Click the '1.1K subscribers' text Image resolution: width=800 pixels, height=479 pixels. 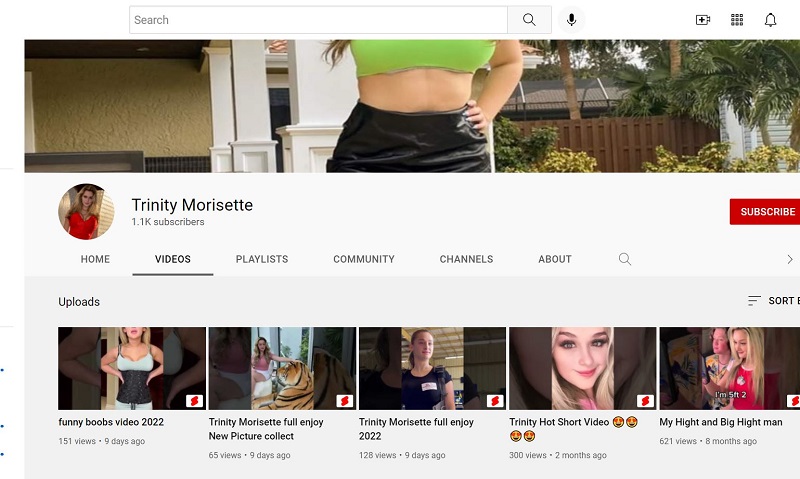point(168,222)
